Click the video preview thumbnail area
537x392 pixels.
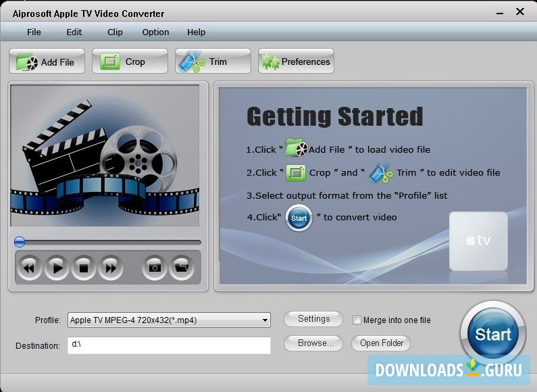click(x=105, y=155)
